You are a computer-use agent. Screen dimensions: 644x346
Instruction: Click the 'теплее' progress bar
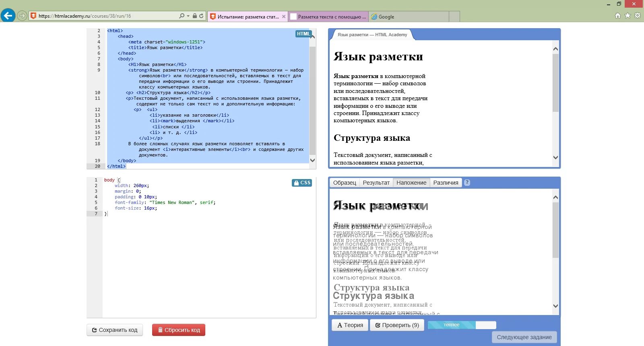[x=462, y=325]
